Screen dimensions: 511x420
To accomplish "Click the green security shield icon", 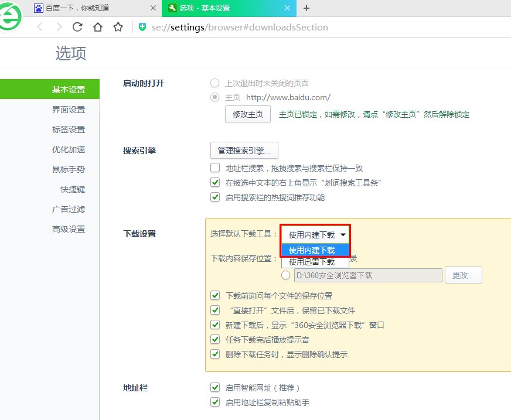I will pos(142,27).
